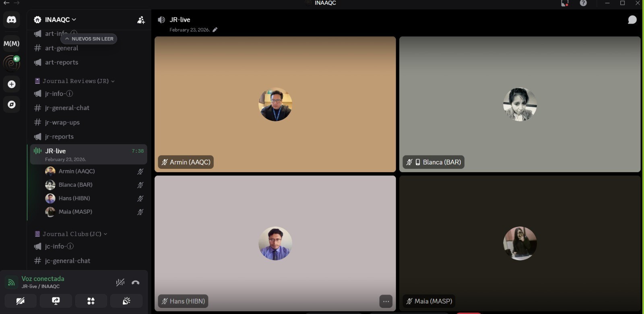This screenshot has width=644, height=314.
Task: Start screen sharing in the voice panel
Action: (x=56, y=301)
